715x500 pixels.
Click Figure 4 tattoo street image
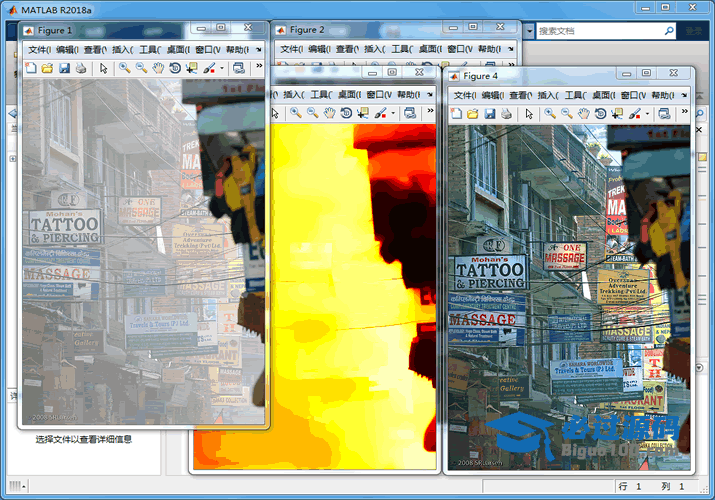[569, 297]
